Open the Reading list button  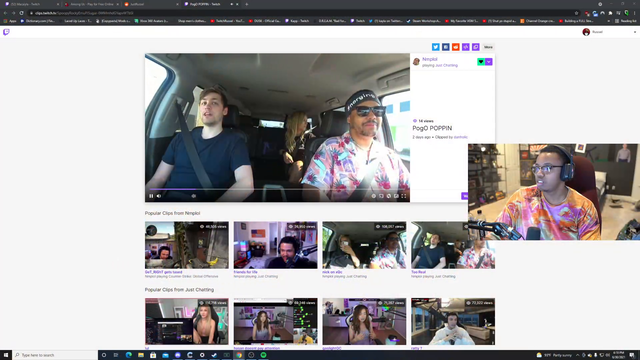pos(625,21)
